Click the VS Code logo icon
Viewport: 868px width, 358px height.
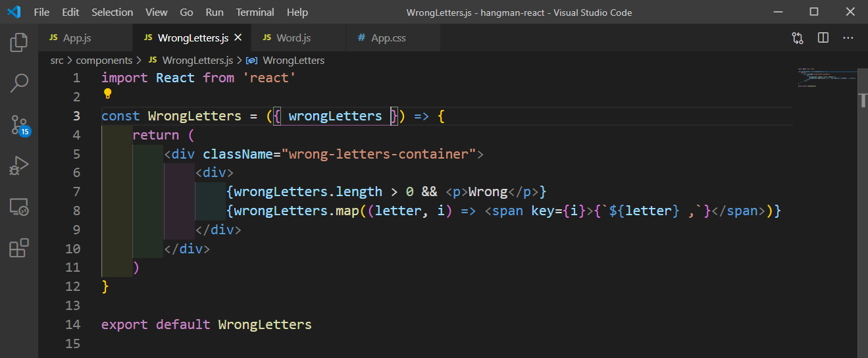[14, 12]
